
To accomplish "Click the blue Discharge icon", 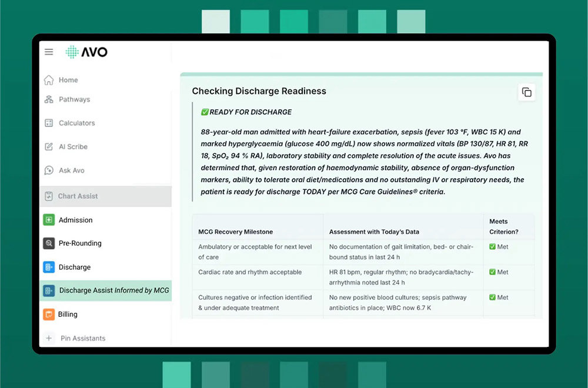I will click(49, 267).
